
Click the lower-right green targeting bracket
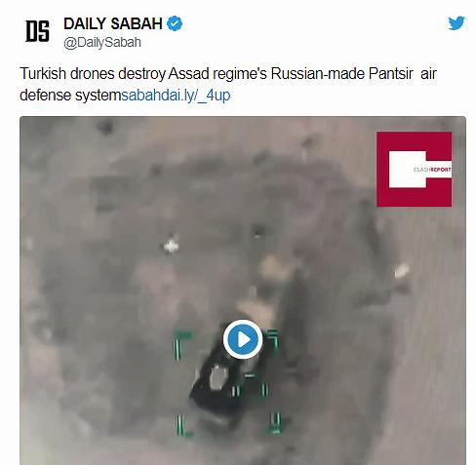pyautogui.click(x=273, y=423)
